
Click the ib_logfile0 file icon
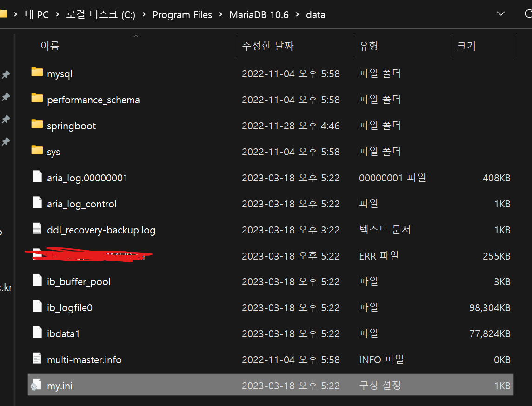[x=37, y=306]
